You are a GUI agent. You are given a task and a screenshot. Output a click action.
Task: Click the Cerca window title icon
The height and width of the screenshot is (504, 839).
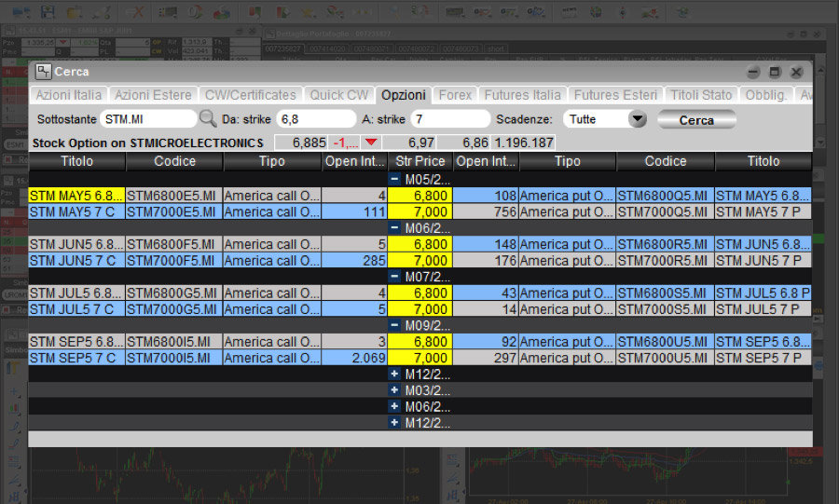(43, 71)
